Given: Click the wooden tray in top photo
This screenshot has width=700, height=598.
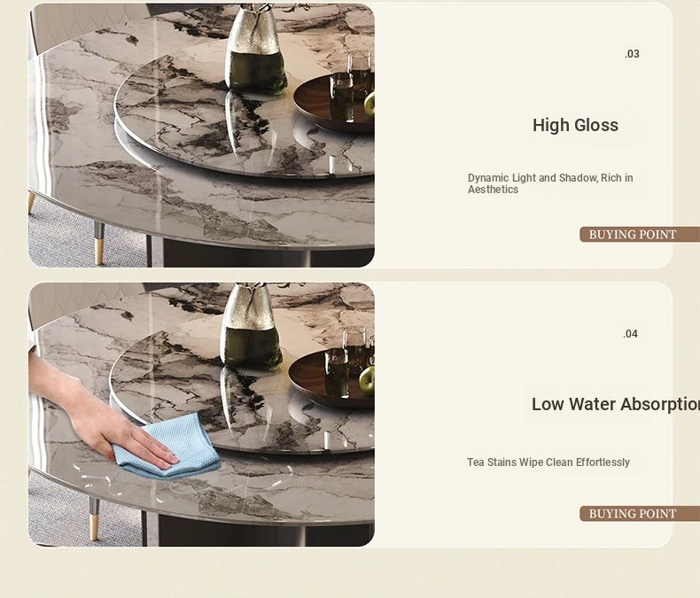Looking at the screenshot, I should click(335, 104).
